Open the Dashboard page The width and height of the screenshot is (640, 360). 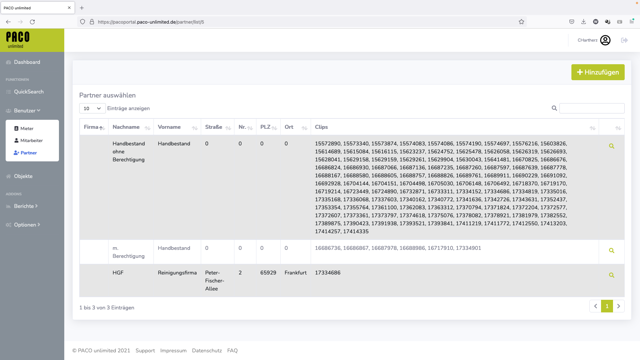click(x=27, y=62)
